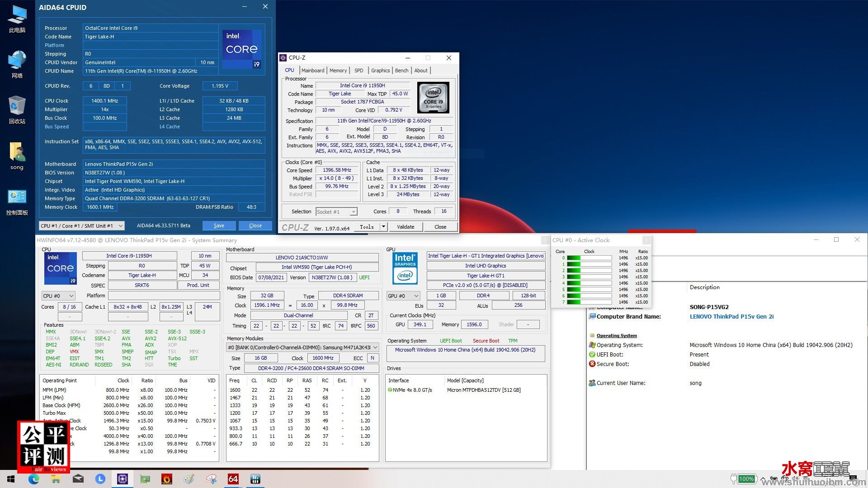Screen dimensions: 868x488
Task: Launch Microsoft Edge from the taskbar
Action: point(34,479)
